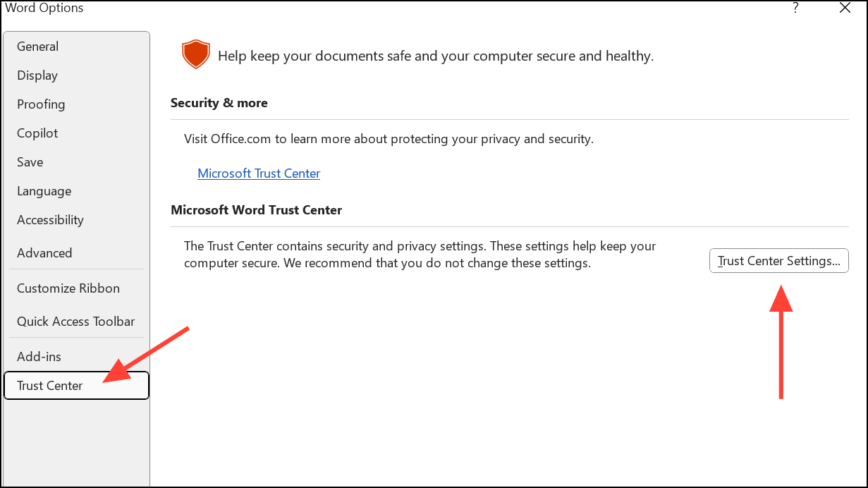Click the Security & more heading

tap(219, 103)
